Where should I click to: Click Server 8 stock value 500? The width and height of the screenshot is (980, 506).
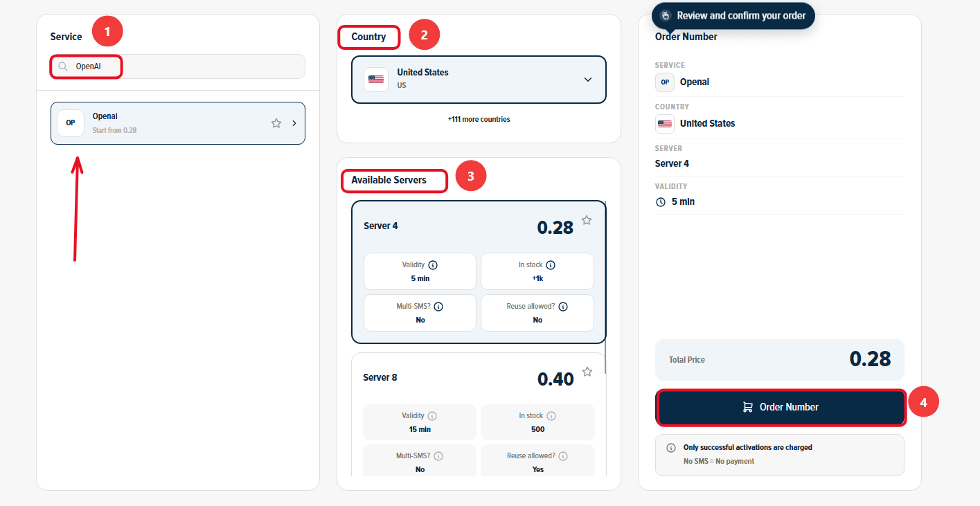pyautogui.click(x=538, y=429)
